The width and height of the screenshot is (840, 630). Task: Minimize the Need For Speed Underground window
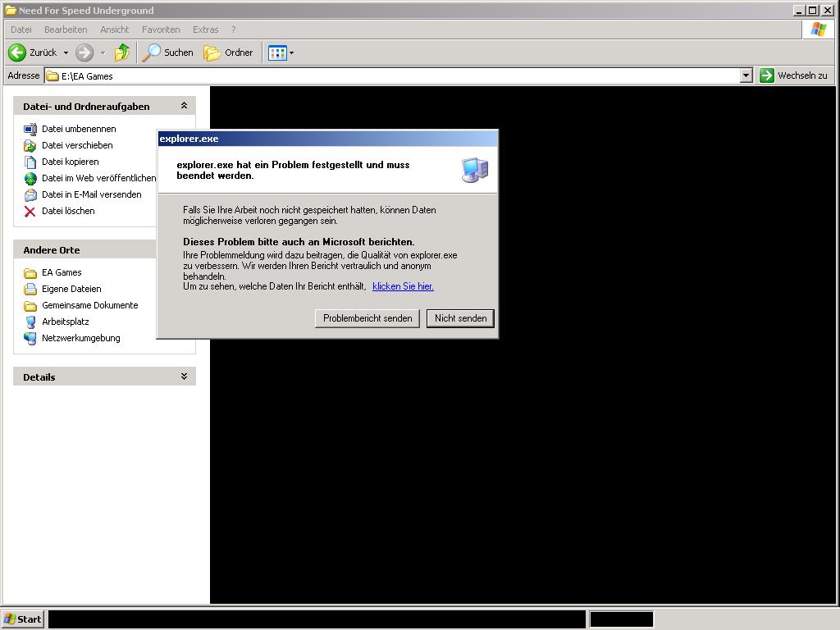[799, 10]
